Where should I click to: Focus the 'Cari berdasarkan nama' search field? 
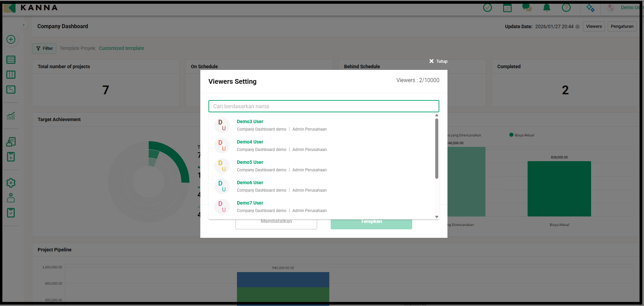click(324, 106)
